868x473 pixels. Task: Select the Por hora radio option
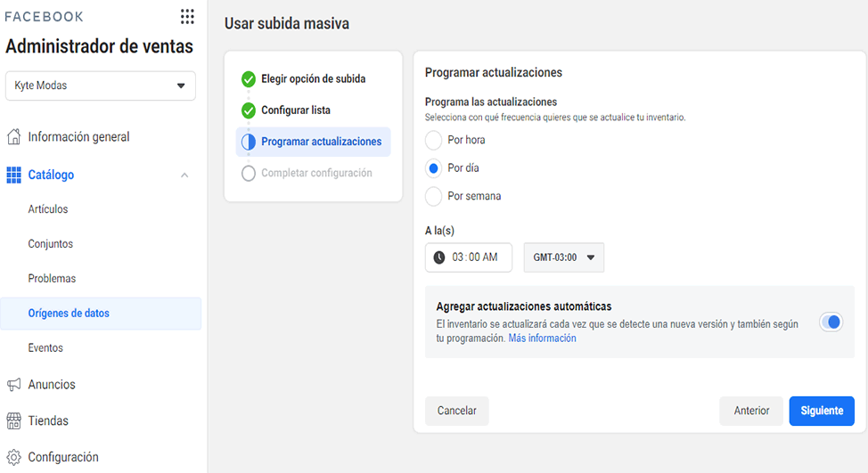[x=433, y=140]
